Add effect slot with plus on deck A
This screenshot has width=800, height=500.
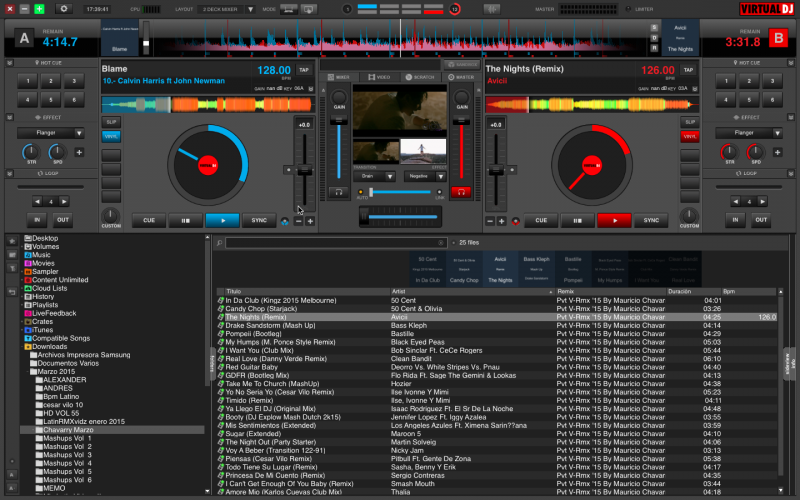coord(79,152)
